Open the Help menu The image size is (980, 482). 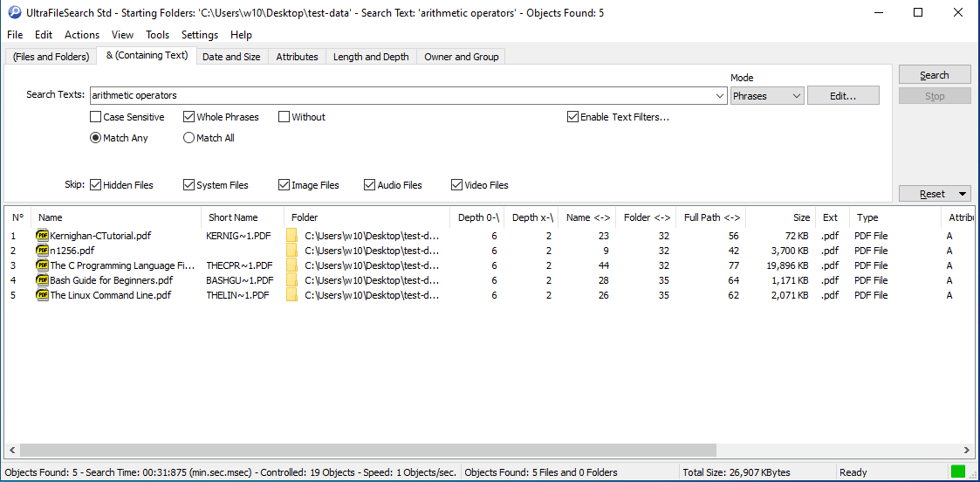[241, 35]
